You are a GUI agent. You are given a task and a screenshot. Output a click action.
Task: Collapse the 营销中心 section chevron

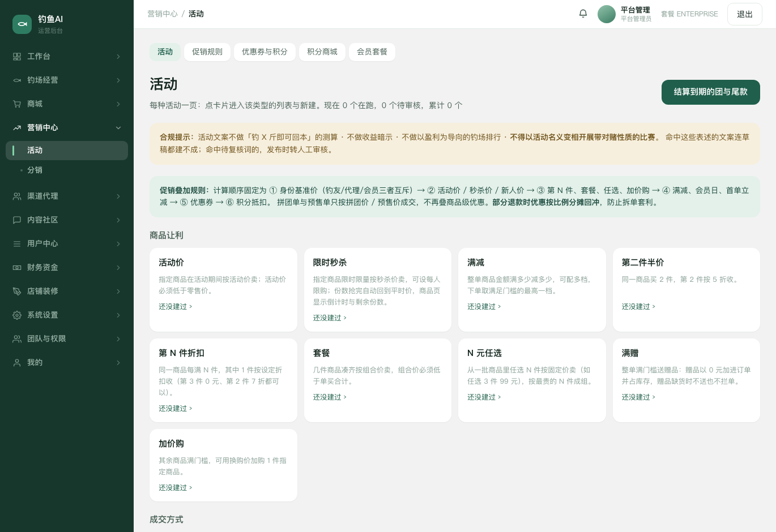[x=118, y=128]
